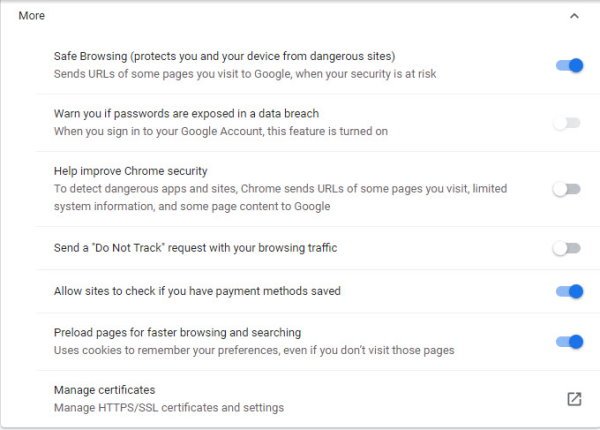Click the 'Sends URLs of some pages' description
The height and width of the screenshot is (430, 600).
coord(245,74)
